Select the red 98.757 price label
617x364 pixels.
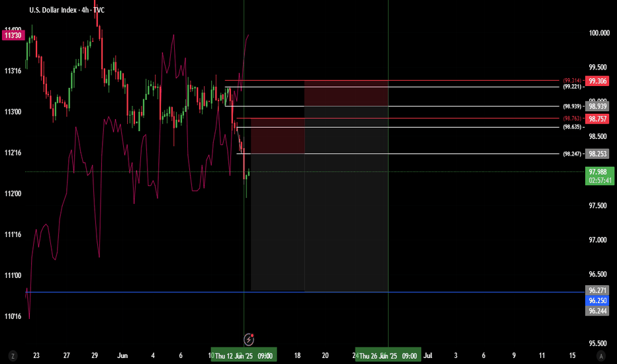coord(597,118)
